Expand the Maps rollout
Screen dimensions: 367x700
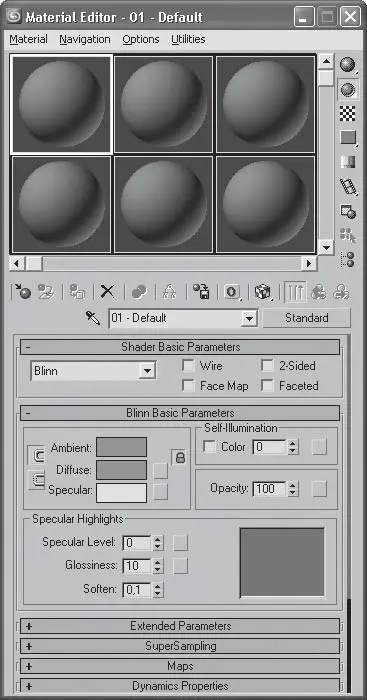180,666
